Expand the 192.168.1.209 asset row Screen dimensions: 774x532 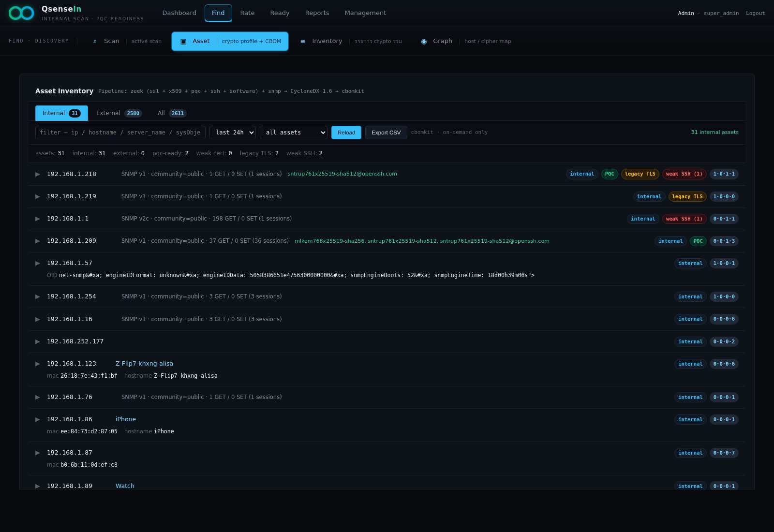(x=38, y=241)
